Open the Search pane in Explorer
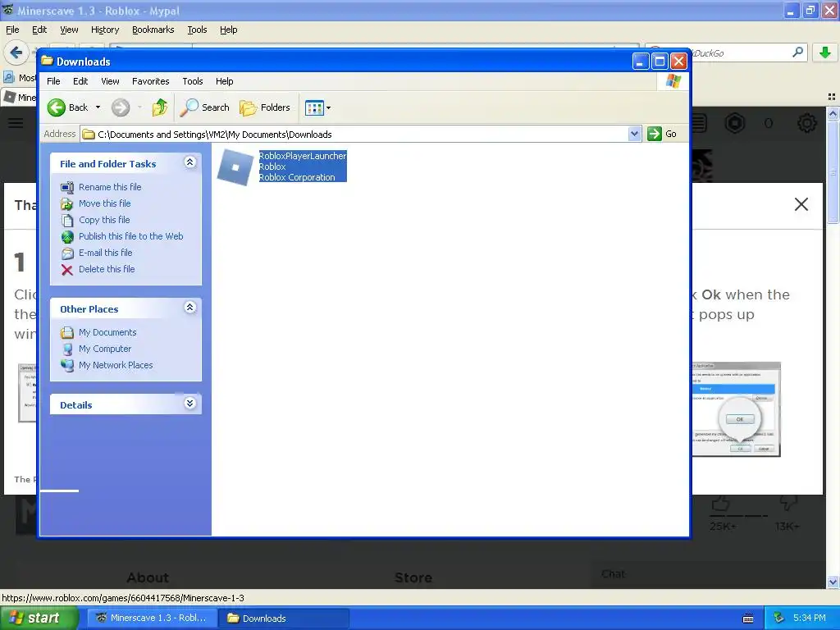This screenshot has width=840, height=630. click(x=204, y=107)
